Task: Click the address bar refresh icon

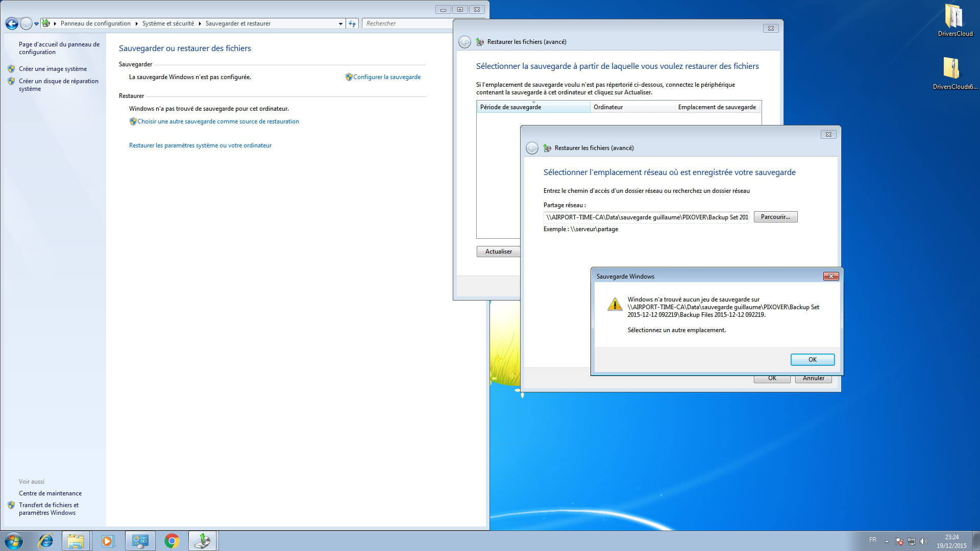Action: click(x=352, y=23)
